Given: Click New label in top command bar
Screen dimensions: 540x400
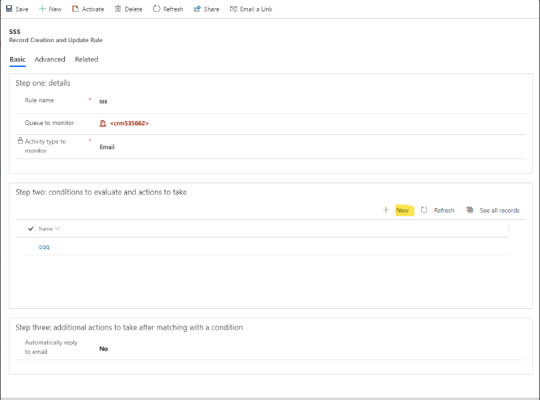Looking at the screenshot, I should click(55, 9).
